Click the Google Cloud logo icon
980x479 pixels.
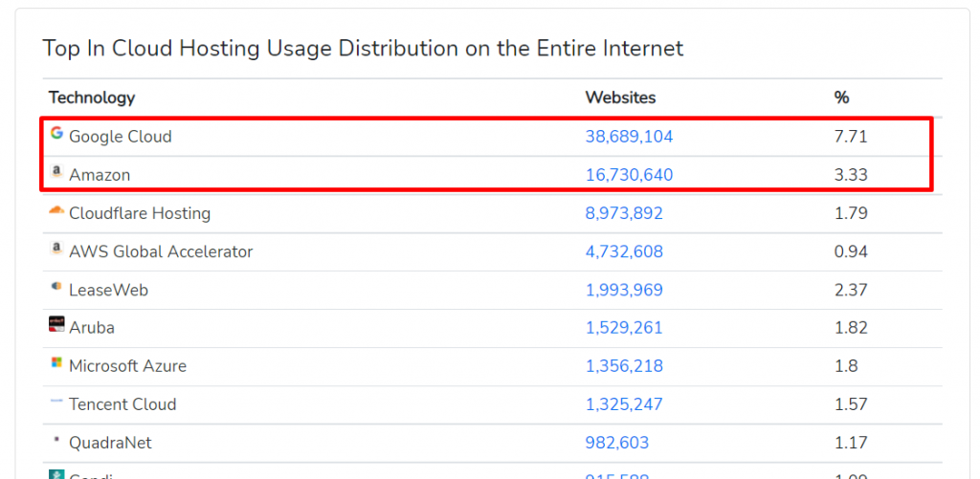pos(56,134)
